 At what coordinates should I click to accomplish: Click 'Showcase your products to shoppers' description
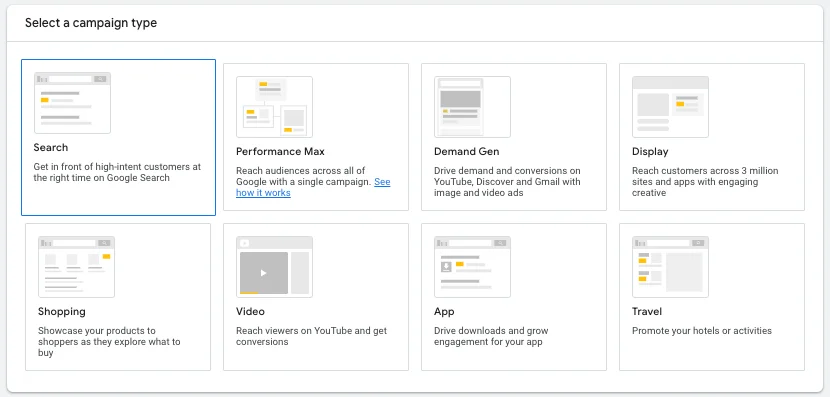(109, 341)
